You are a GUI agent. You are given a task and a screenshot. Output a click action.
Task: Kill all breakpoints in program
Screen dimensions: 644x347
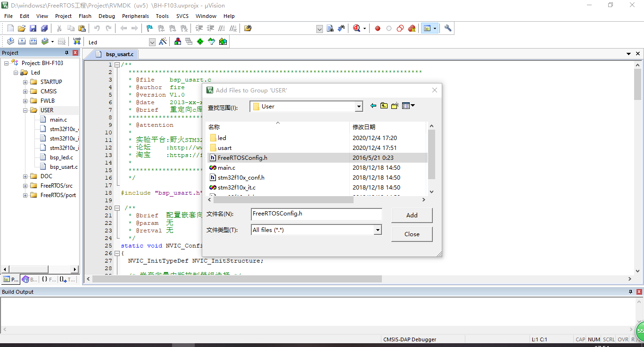[x=412, y=28]
